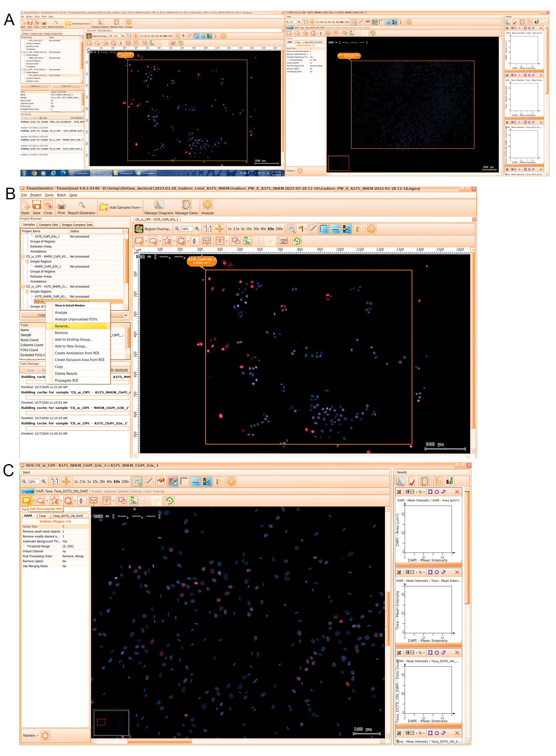Click the green refresh arrow icon in panel C
This screenshot has height=756, width=556.
pos(169,500)
